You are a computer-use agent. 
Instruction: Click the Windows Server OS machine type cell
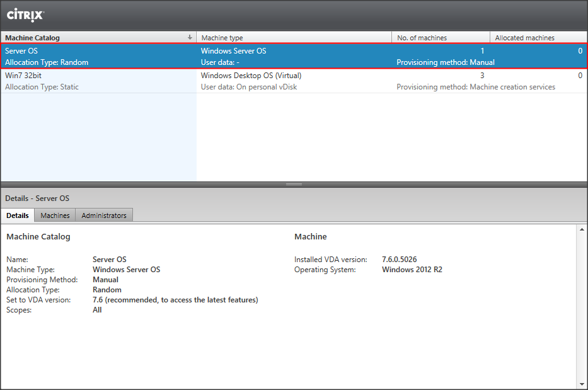click(x=233, y=51)
